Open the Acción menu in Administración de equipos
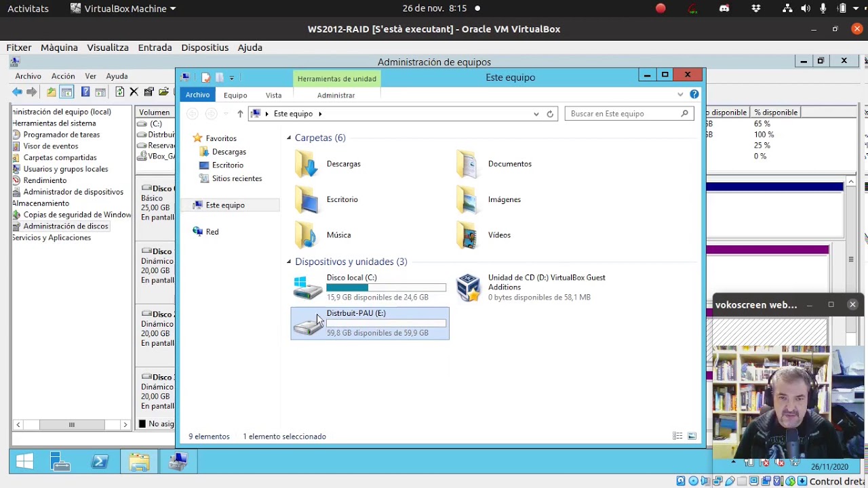Screen dimensions: 868x488 tap(63, 76)
